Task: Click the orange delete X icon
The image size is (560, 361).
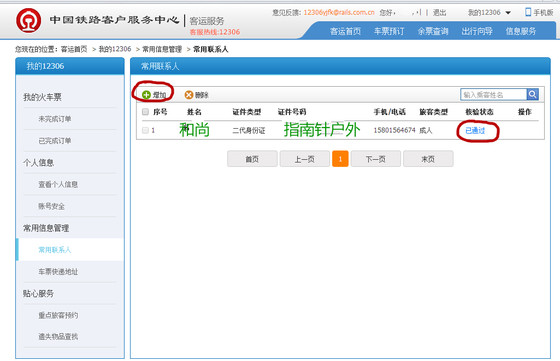Action: 189,95
